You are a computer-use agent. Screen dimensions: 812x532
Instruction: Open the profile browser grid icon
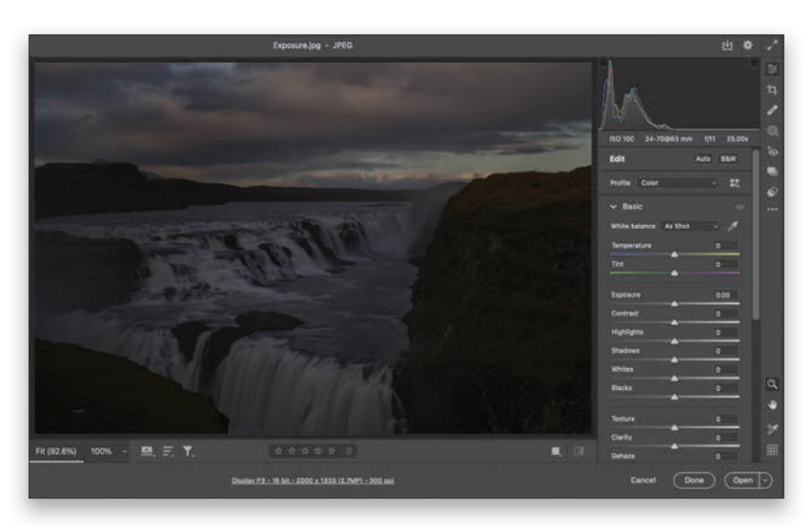click(x=734, y=182)
